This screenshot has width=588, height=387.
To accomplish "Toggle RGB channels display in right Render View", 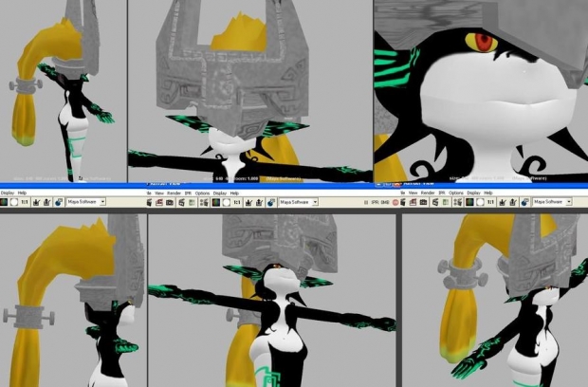I will click(x=469, y=202).
